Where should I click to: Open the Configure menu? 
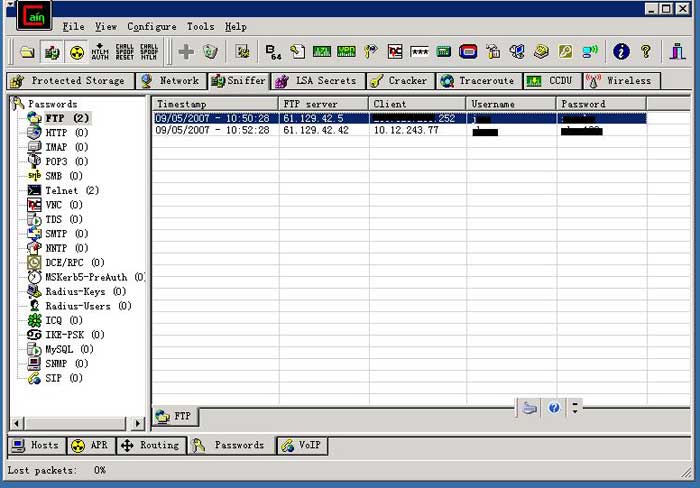152,27
